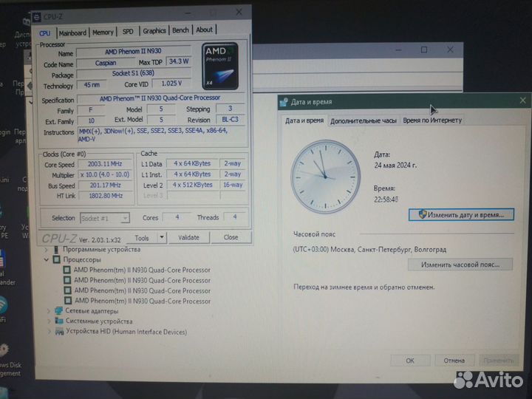532x399 pixels.
Task: Click OK in the Дата и время dialog
Action: click(x=410, y=361)
